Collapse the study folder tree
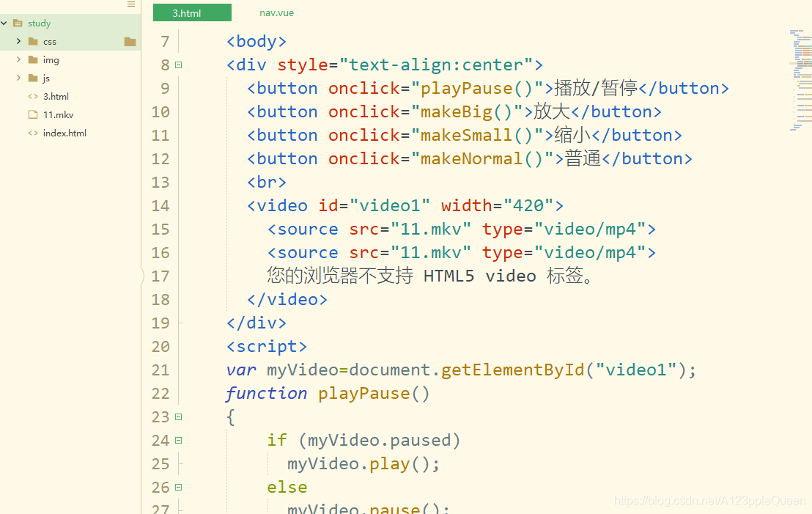The image size is (812, 514). coord(4,23)
